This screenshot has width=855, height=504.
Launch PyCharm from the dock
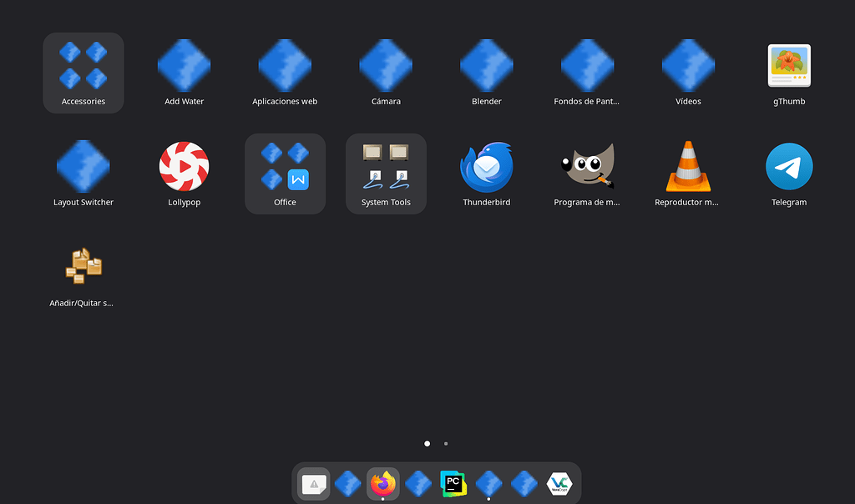(x=453, y=483)
